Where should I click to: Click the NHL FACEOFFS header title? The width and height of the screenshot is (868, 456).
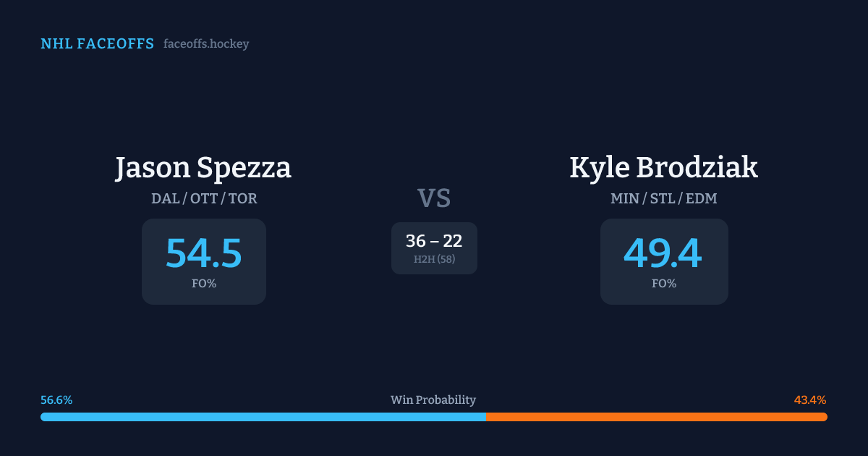97,44
